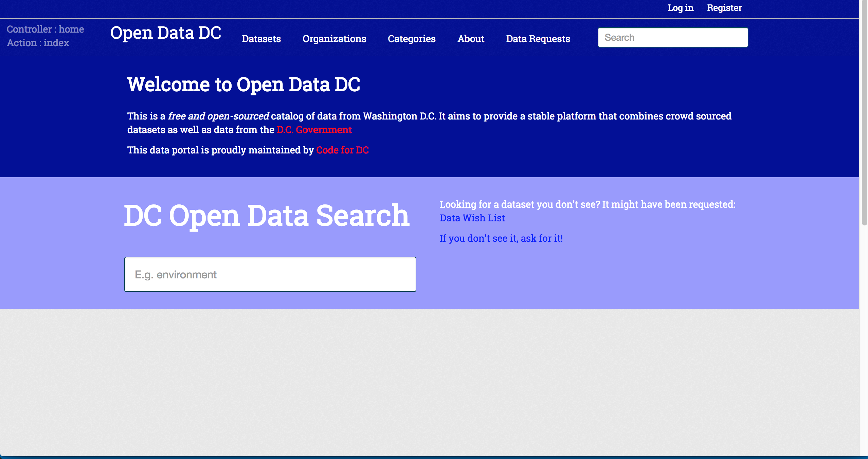The image size is (868, 459).
Task: Click the "E.g. environment" search box
Action: pyautogui.click(x=270, y=274)
